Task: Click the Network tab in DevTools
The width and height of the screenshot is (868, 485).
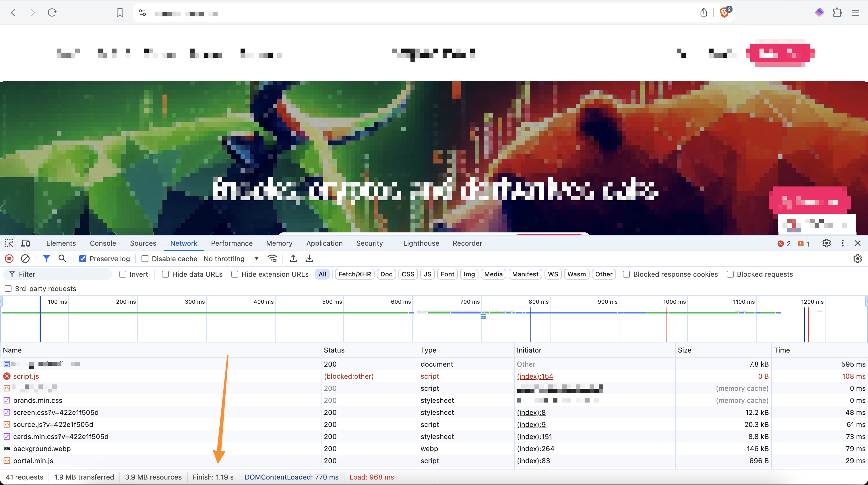Action: (x=183, y=243)
